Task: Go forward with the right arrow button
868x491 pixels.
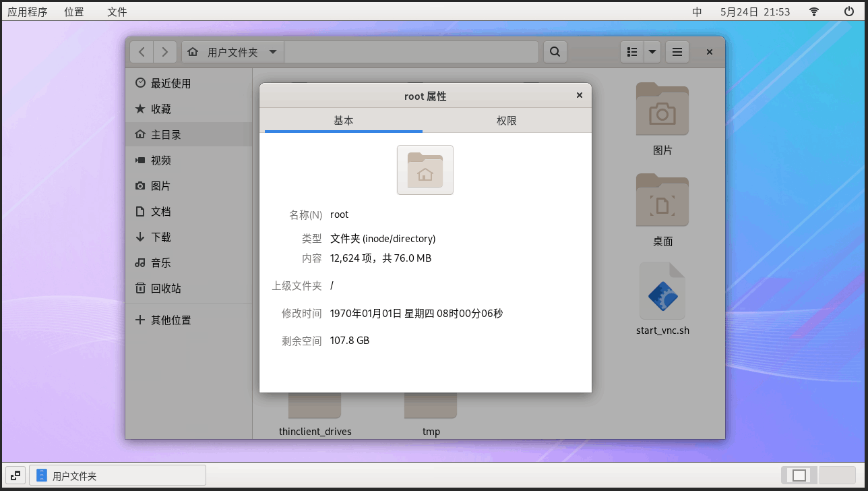Action: pyautogui.click(x=165, y=52)
